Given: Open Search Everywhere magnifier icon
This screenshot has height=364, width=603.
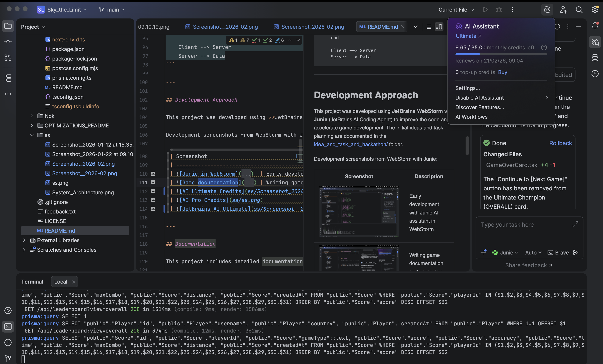Looking at the screenshot, I should (579, 10).
